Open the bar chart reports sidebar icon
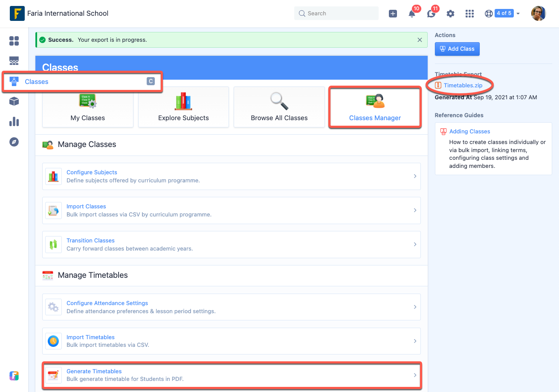This screenshot has width=559, height=392. click(14, 121)
